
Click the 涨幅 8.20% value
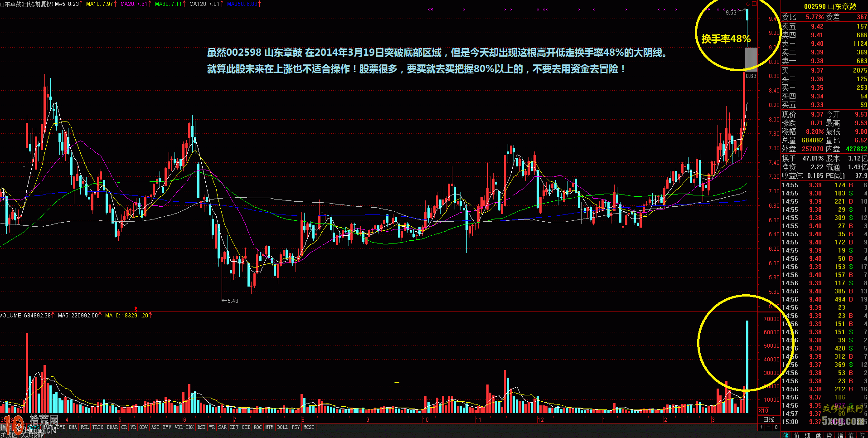pos(815,131)
